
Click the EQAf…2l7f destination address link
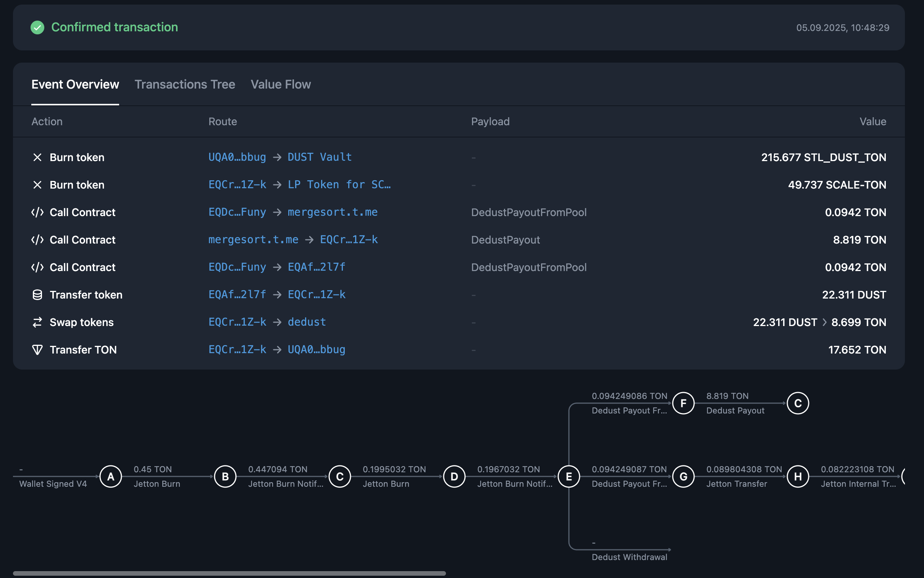pos(316,267)
